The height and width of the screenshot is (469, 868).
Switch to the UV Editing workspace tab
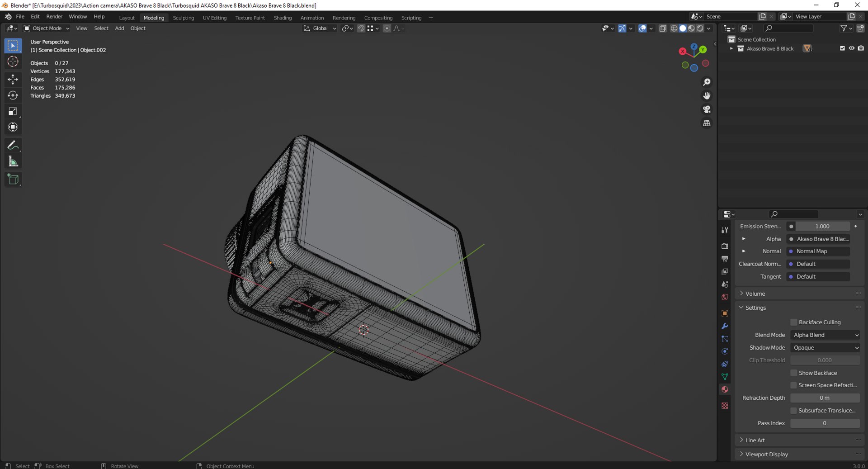pyautogui.click(x=214, y=18)
